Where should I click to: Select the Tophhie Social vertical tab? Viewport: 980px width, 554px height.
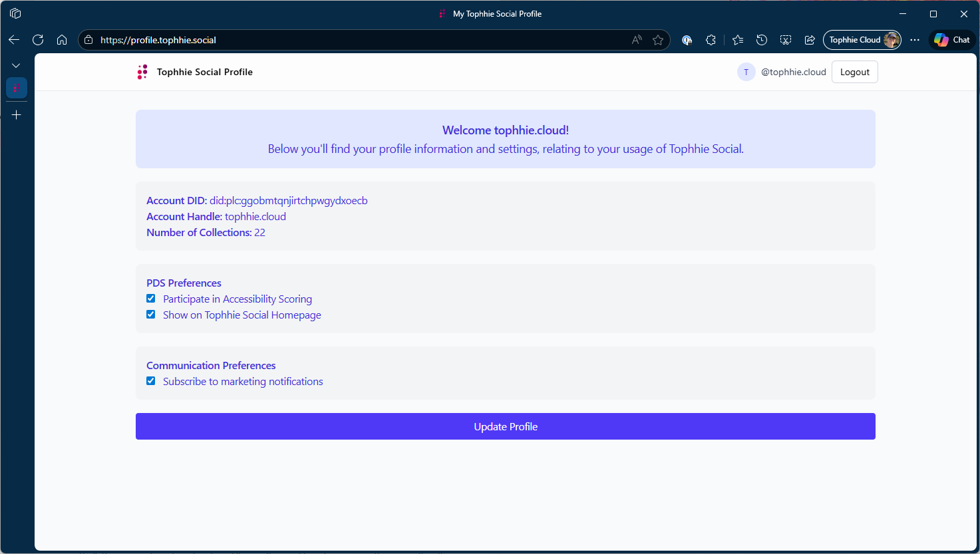click(x=17, y=88)
